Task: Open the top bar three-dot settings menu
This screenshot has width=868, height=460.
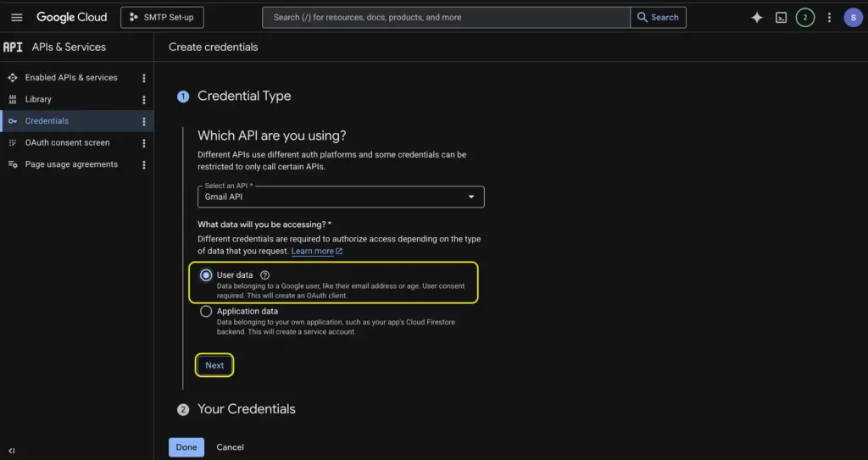Action: click(x=829, y=18)
